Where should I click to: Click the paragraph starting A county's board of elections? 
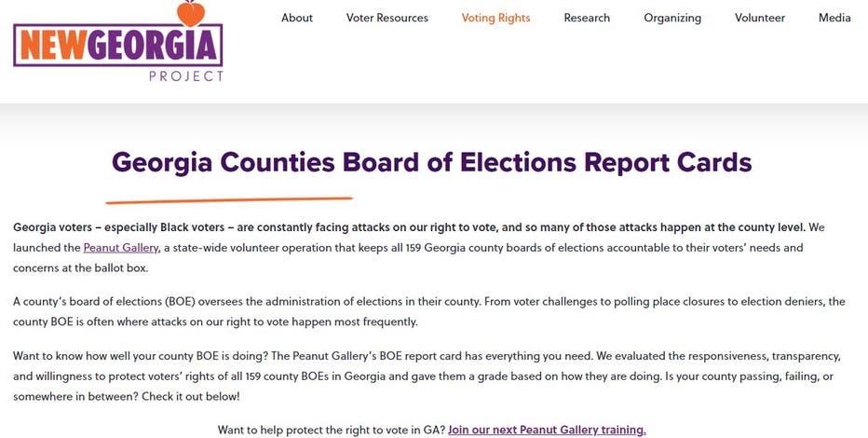(429, 311)
